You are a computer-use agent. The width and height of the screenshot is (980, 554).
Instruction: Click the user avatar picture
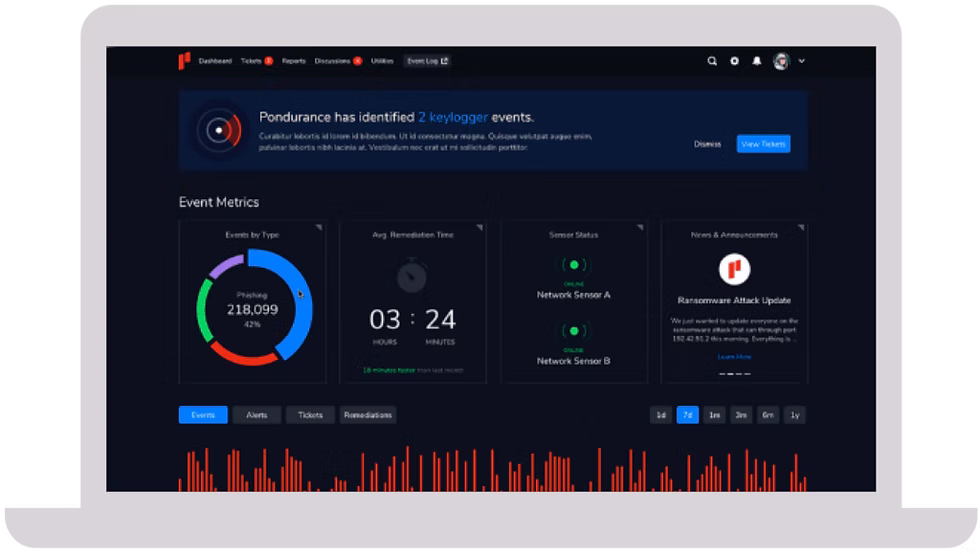coord(781,61)
